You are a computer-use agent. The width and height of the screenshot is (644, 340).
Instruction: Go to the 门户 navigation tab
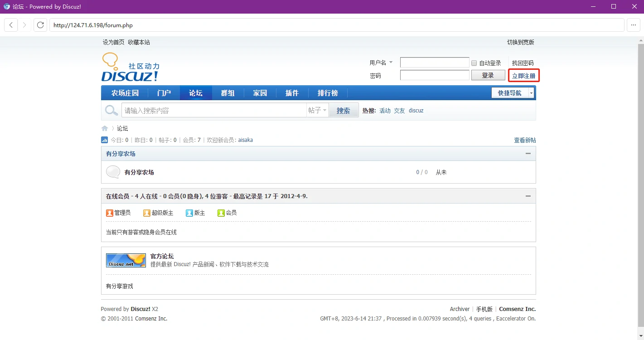point(164,93)
